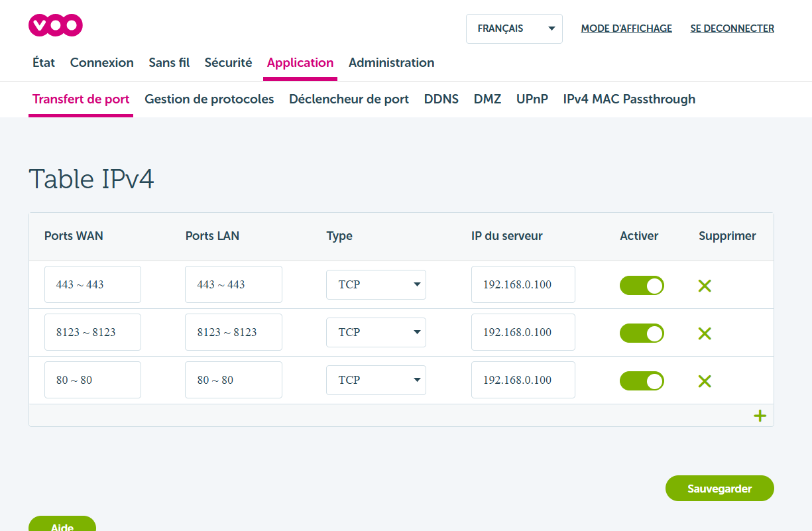Screen dimensions: 812x531
Task: Delete the 443 port forwarding rule
Action: pyautogui.click(x=705, y=286)
